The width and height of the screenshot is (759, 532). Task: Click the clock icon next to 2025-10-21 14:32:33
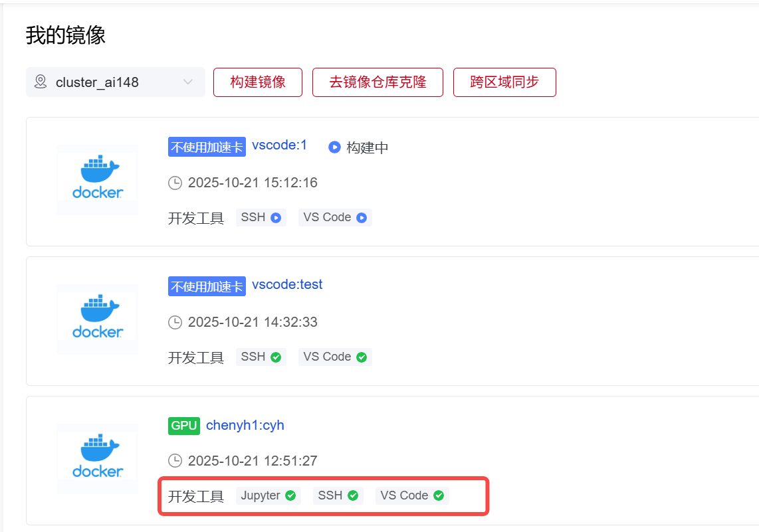pyautogui.click(x=175, y=322)
